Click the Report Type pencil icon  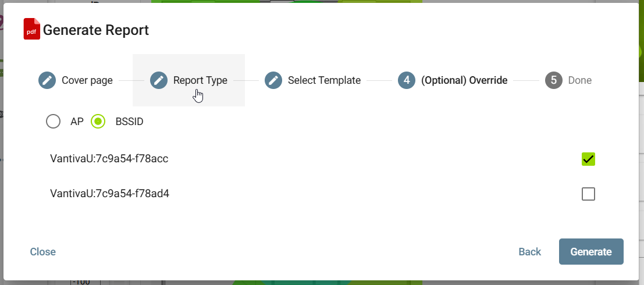coord(159,80)
